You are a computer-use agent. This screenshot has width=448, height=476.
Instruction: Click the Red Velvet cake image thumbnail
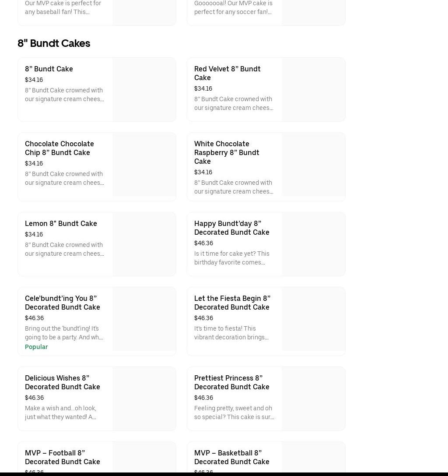tap(313, 90)
